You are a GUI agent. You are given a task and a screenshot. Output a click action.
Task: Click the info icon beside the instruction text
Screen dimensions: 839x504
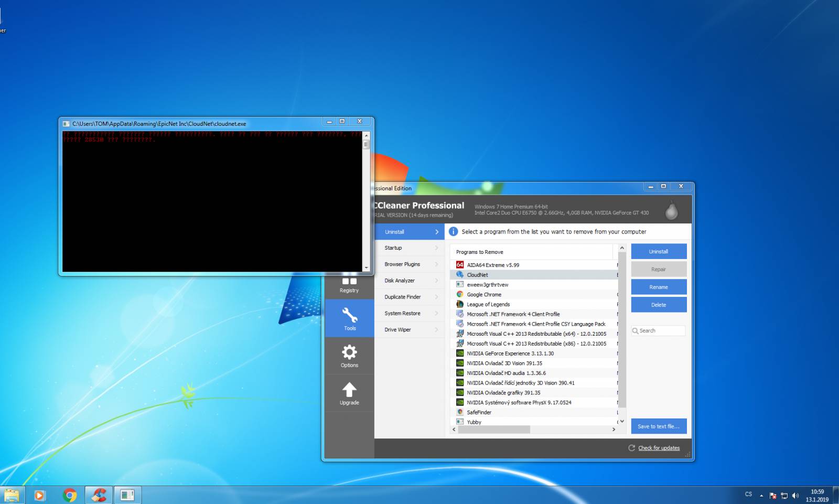(453, 231)
